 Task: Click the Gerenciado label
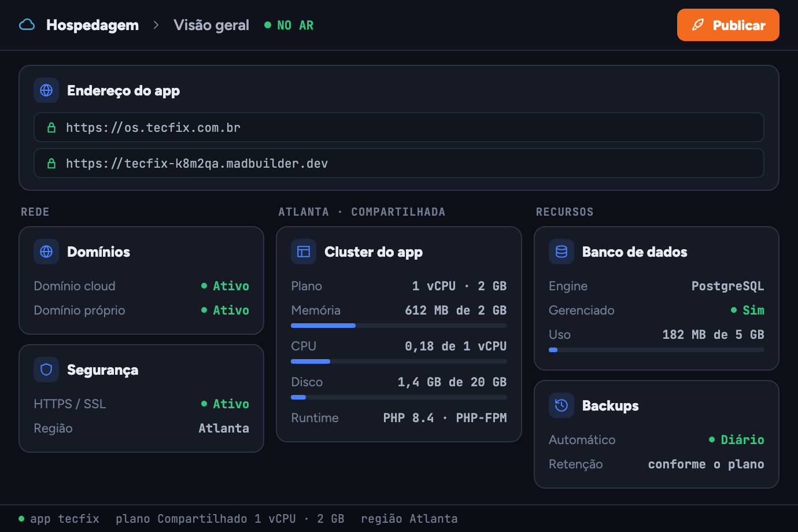pos(582,310)
